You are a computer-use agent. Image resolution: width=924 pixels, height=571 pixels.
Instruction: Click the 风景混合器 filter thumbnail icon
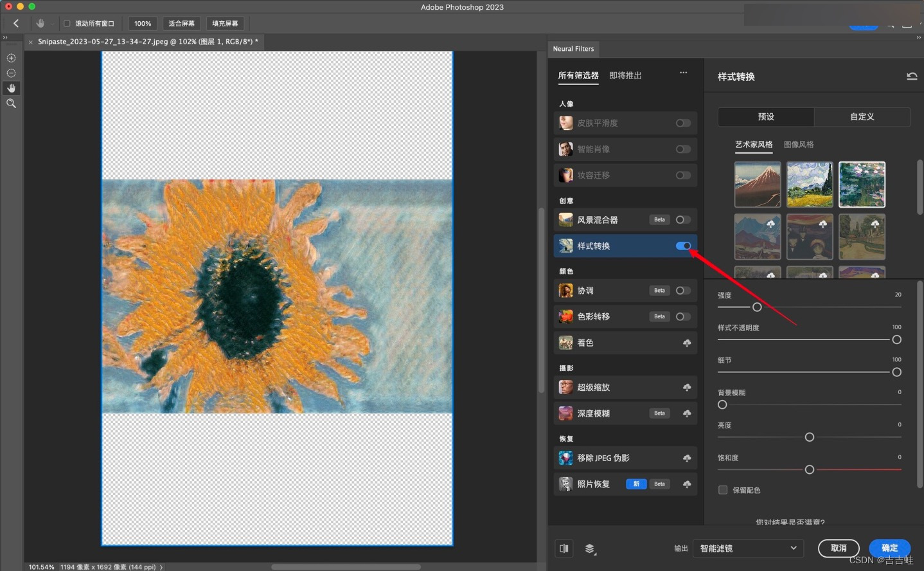(x=565, y=220)
